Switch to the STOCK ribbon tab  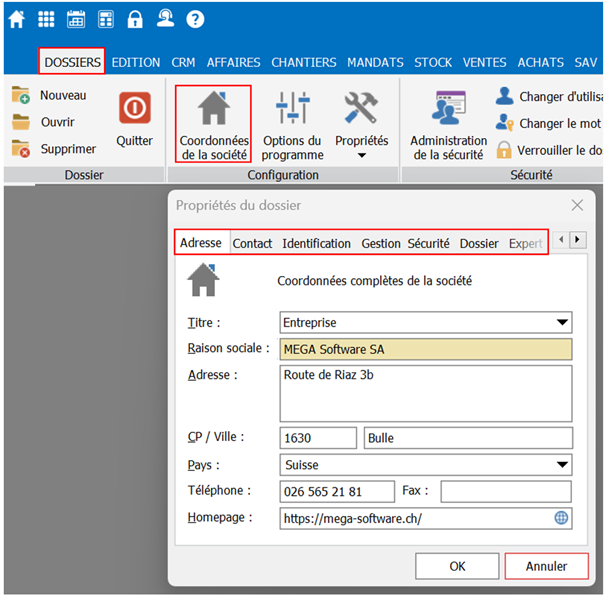[433, 62]
